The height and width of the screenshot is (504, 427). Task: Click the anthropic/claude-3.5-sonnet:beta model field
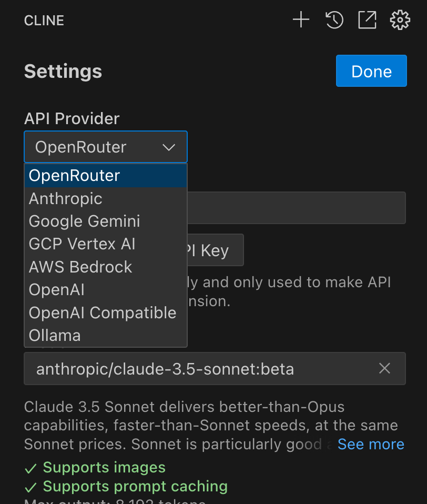(x=200, y=369)
